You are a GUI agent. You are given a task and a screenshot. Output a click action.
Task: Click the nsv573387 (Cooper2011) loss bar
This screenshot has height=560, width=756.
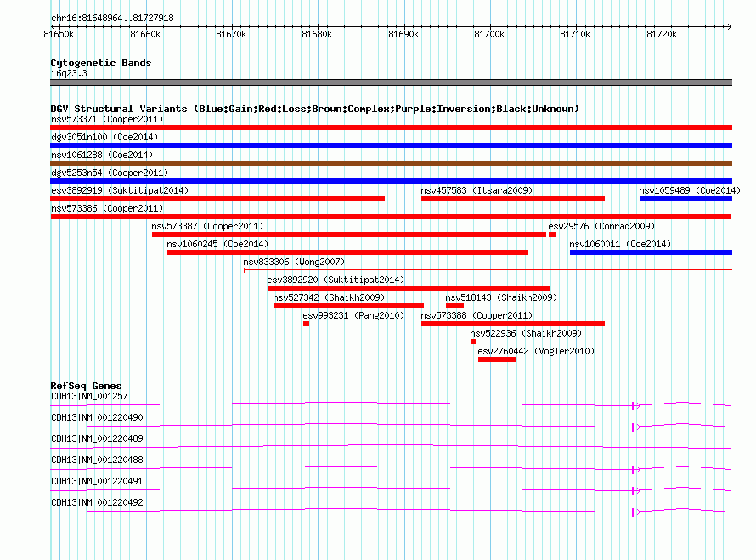click(349, 235)
